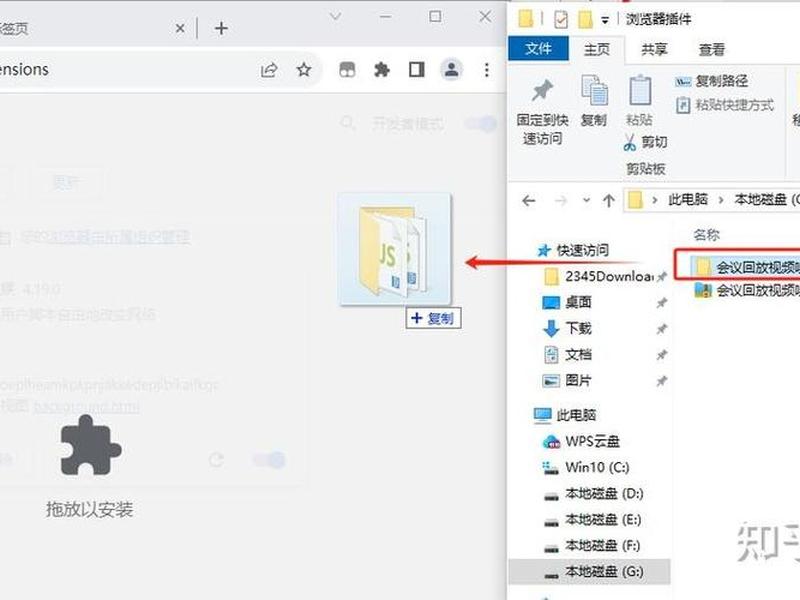Switch to the 主页 ribbon tab
Screen dimensions: 800x600
[x=596, y=49]
